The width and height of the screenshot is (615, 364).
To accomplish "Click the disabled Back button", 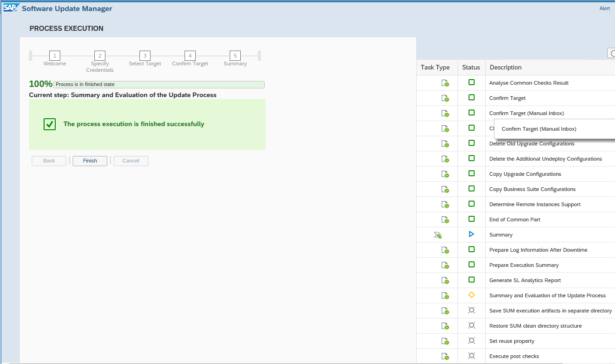I will [49, 161].
